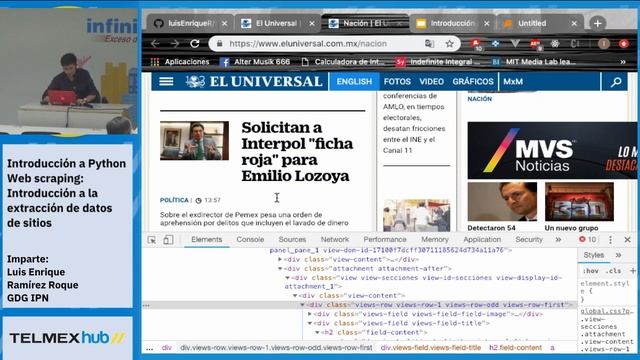Open the Emilio Lozoya Interpol headline
This screenshot has height=360, width=640.
point(297,151)
